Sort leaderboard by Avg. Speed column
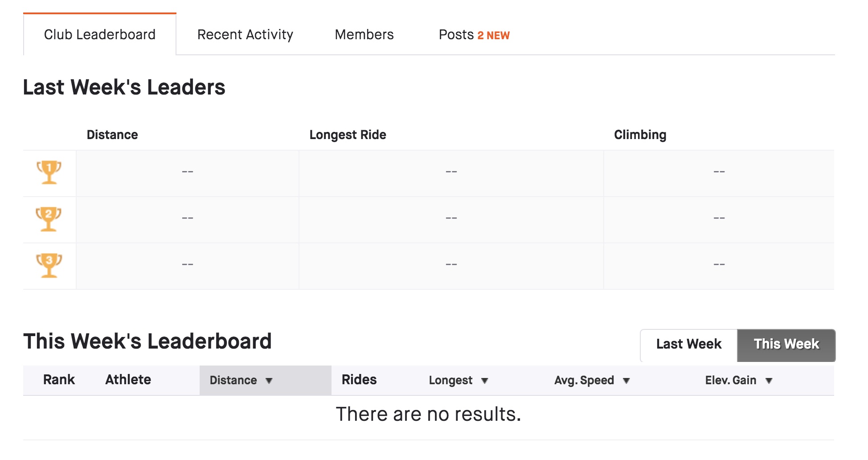The width and height of the screenshot is (868, 460). tap(591, 380)
